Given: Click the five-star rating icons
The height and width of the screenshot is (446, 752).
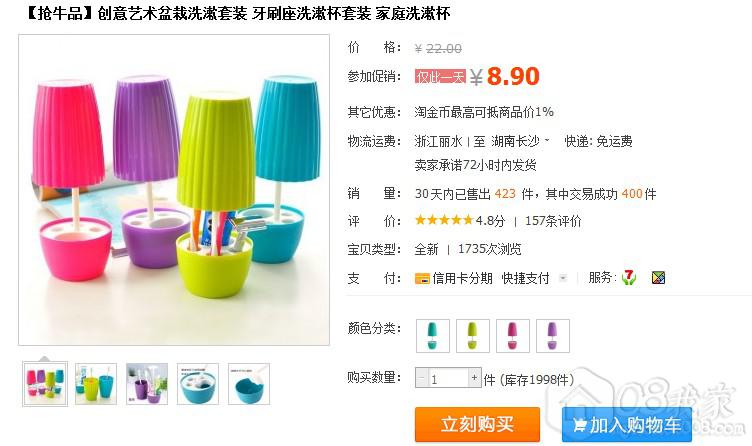Looking at the screenshot, I should (444, 220).
